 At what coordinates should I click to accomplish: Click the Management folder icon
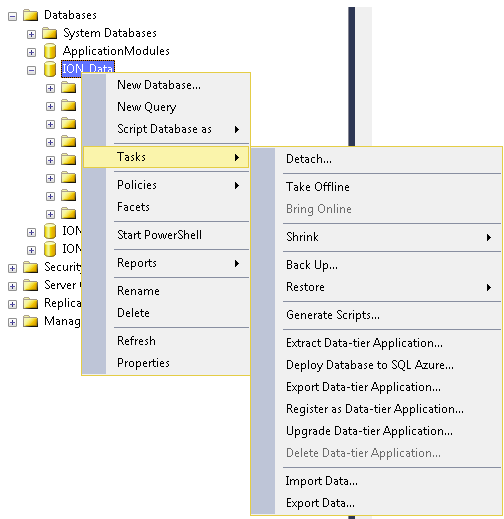point(30,321)
